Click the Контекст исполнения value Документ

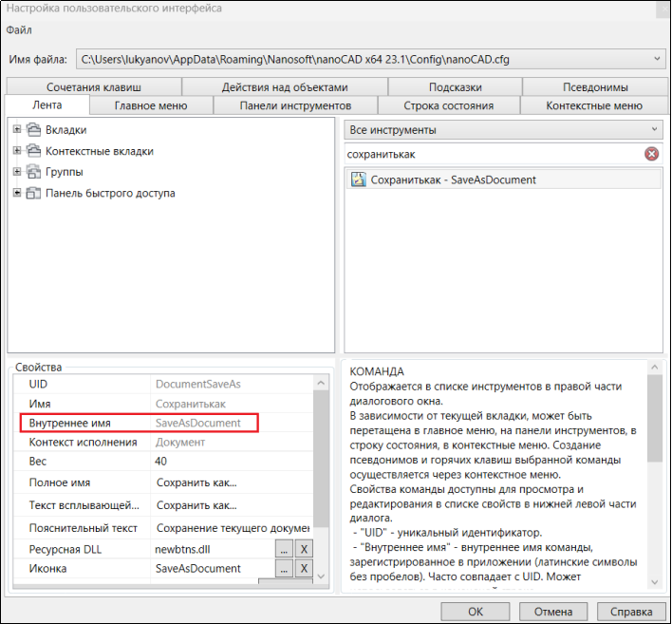click(x=180, y=443)
